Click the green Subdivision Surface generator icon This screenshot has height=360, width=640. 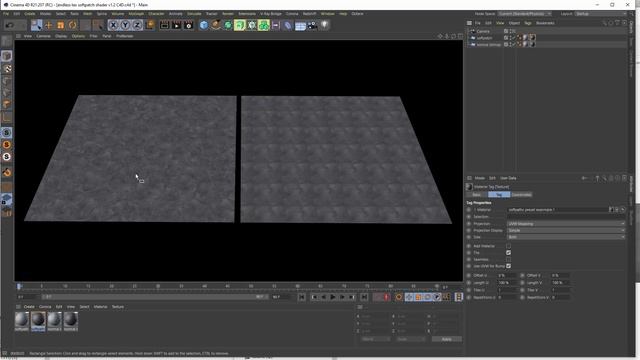coord(228,25)
